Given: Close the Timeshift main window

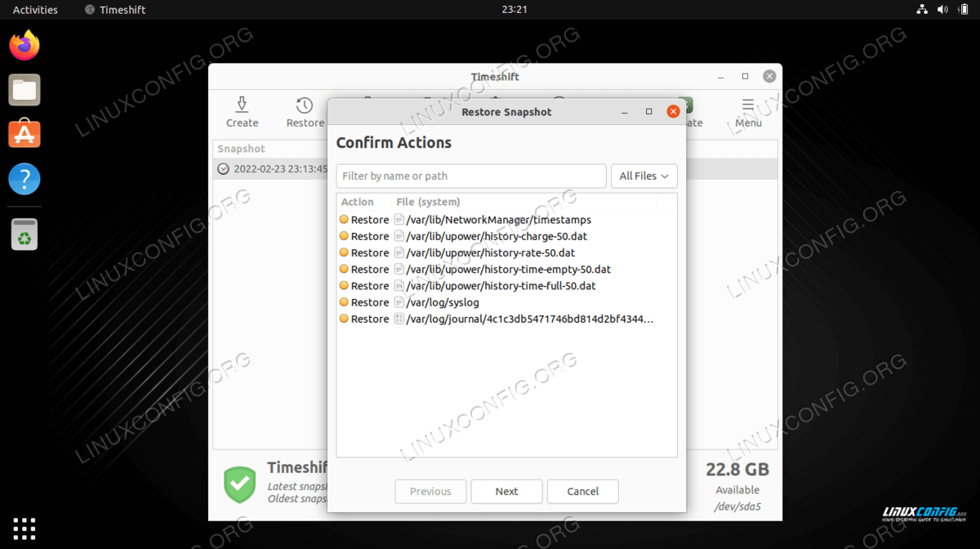Looking at the screenshot, I should pos(769,76).
